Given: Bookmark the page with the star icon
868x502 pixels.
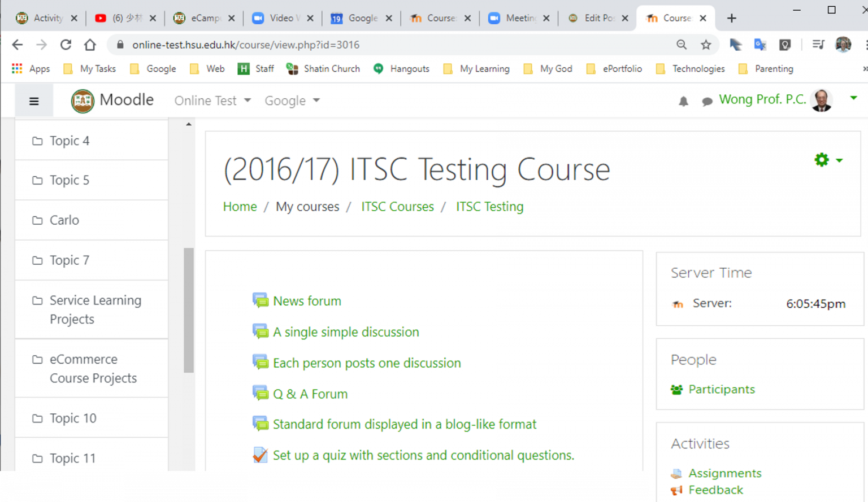Looking at the screenshot, I should [706, 44].
